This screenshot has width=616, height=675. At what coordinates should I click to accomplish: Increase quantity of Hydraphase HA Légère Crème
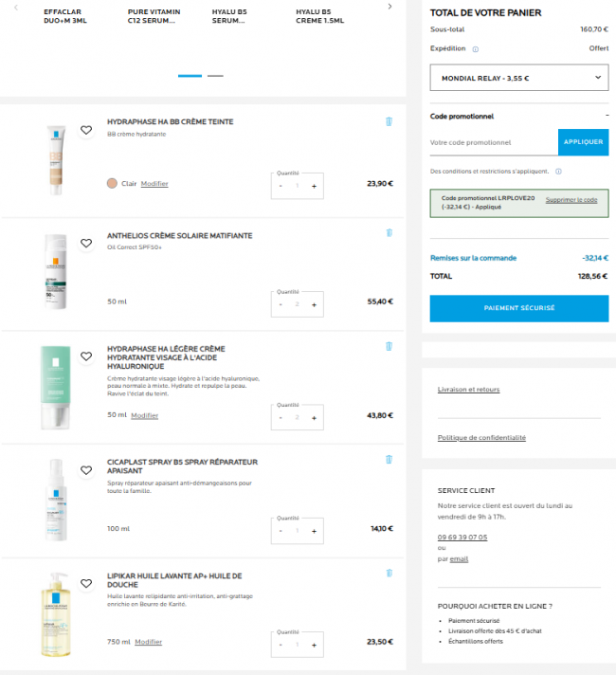[314, 418]
